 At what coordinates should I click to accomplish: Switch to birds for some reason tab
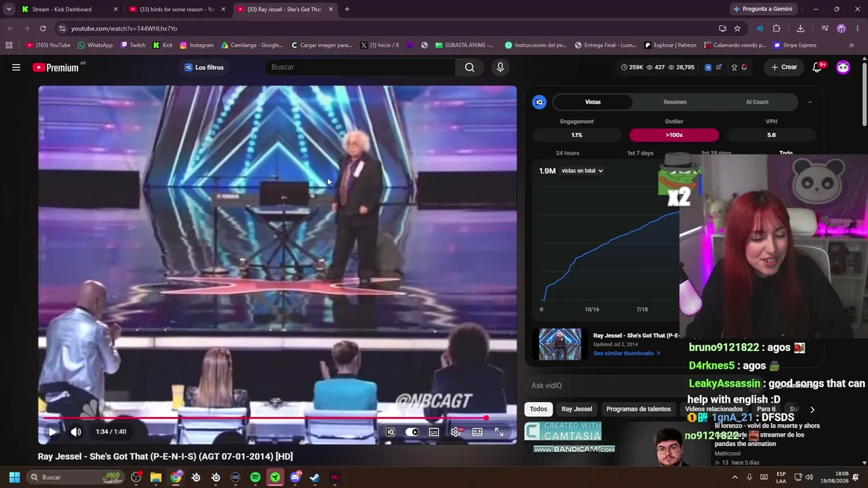coord(177,9)
